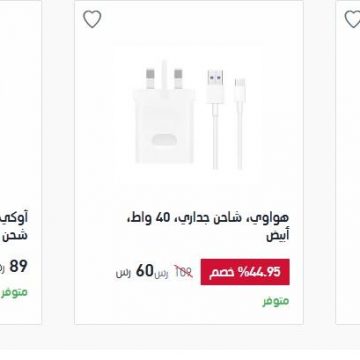Screen dimensions: 360x360
Task: Open the Huawei wall charger adapter image
Action: pyautogui.click(x=164, y=113)
